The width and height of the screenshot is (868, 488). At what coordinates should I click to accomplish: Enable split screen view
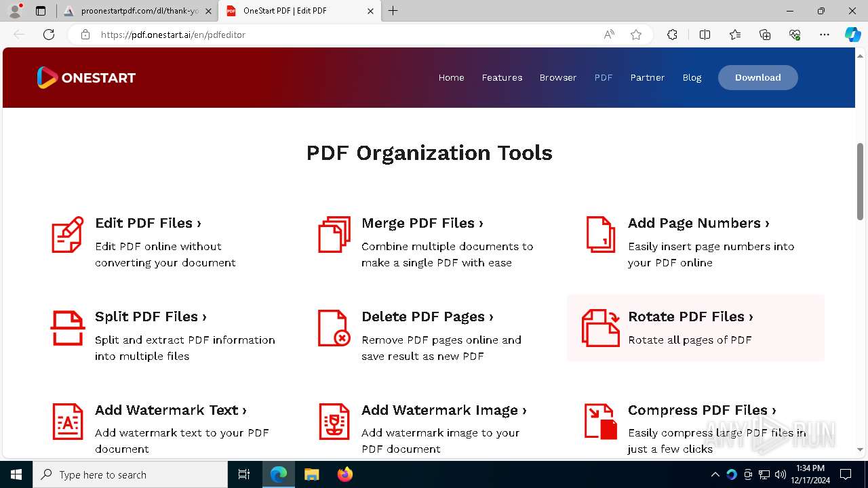point(705,35)
